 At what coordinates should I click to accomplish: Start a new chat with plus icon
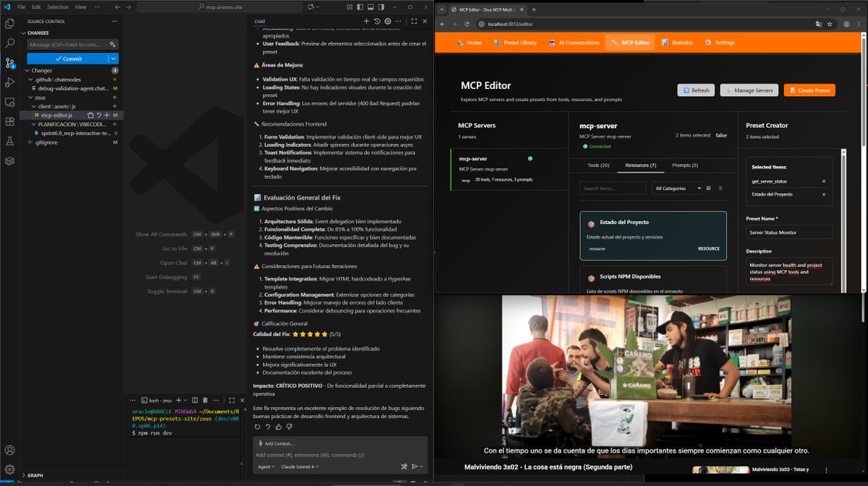366,21
